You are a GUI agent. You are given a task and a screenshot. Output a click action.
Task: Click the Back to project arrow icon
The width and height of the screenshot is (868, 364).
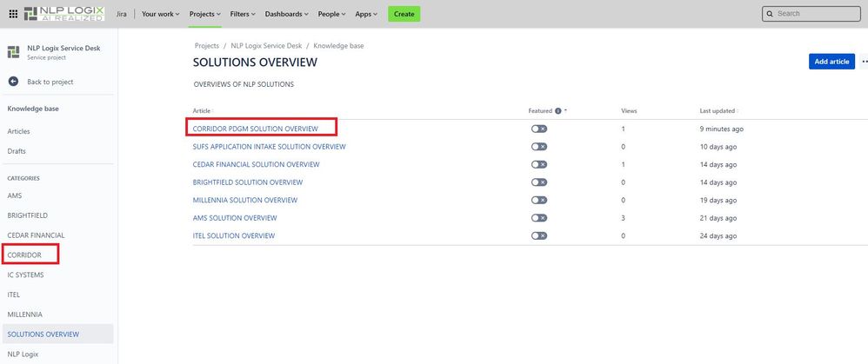coord(13,82)
